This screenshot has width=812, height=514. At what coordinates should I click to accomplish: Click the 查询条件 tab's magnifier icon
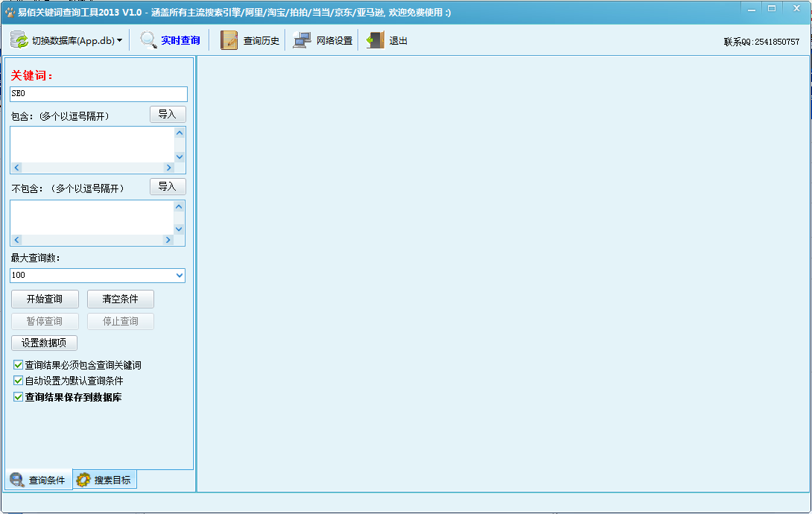(x=17, y=480)
